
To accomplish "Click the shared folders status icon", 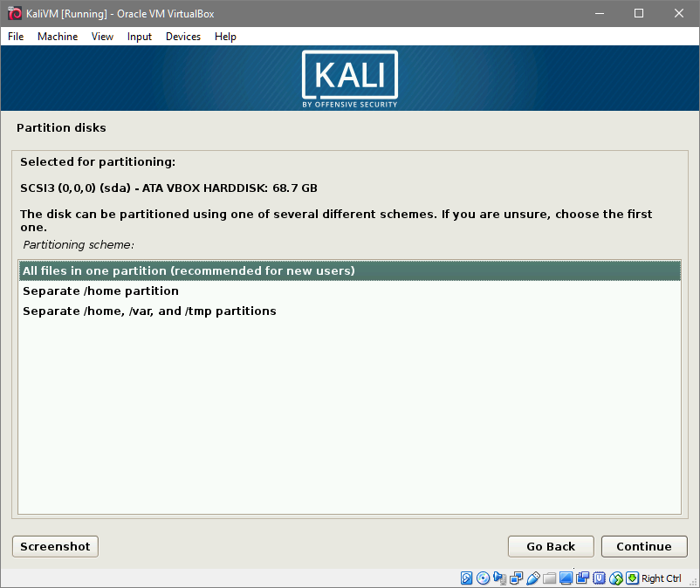I will 550,578.
